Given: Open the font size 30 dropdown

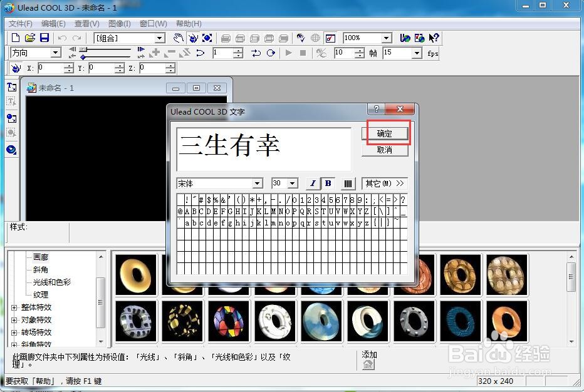Looking at the screenshot, I should click(x=293, y=183).
